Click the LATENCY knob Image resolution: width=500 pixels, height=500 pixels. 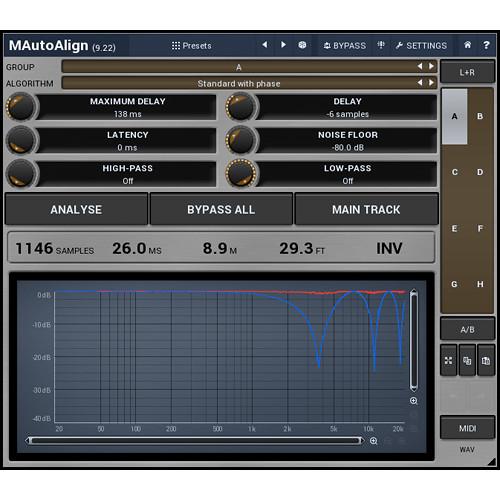[21, 140]
